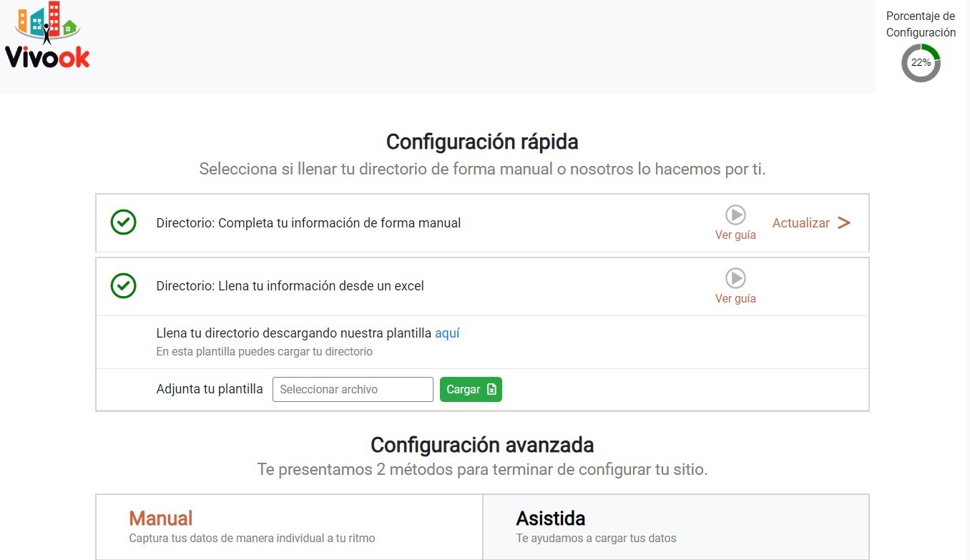The image size is (970, 560).
Task: Click the 'Porcentaje de Configuración' label
Action: pos(921,24)
